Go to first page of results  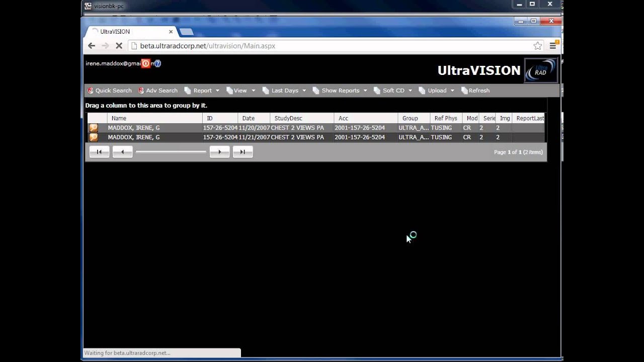99,152
